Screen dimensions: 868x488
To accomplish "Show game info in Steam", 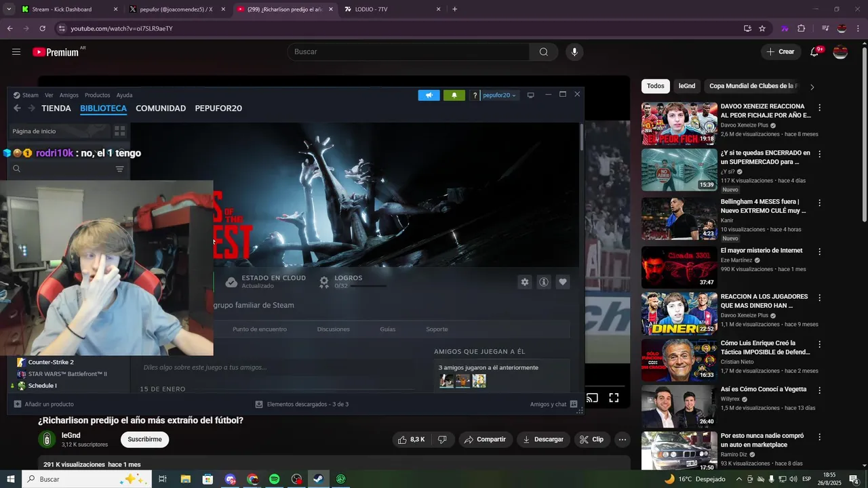I will point(543,282).
